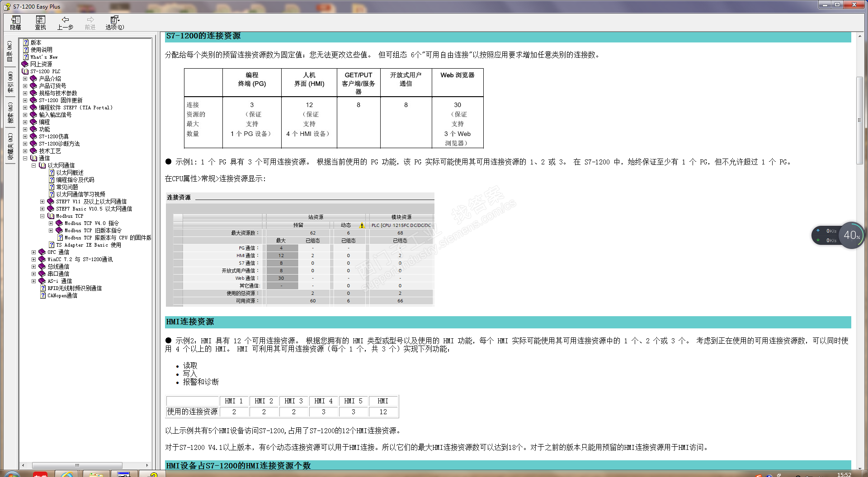Click the content pane vertical scrollbar thumb
This screenshot has height=477, width=868.
859,121
